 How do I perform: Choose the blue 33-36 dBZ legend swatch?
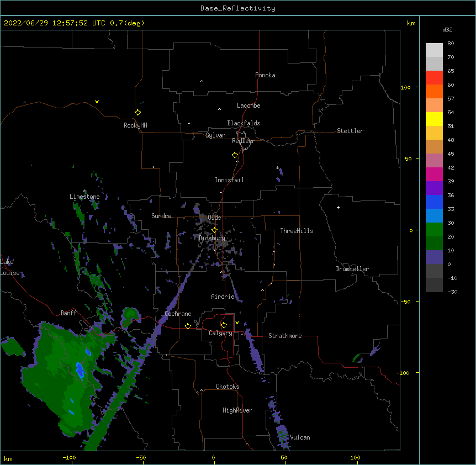(x=434, y=202)
